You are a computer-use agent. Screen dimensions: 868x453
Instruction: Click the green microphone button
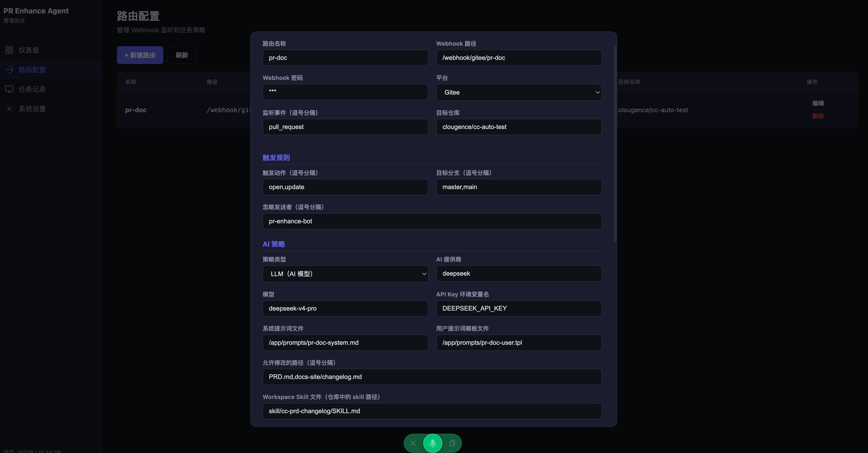(x=433, y=443)
